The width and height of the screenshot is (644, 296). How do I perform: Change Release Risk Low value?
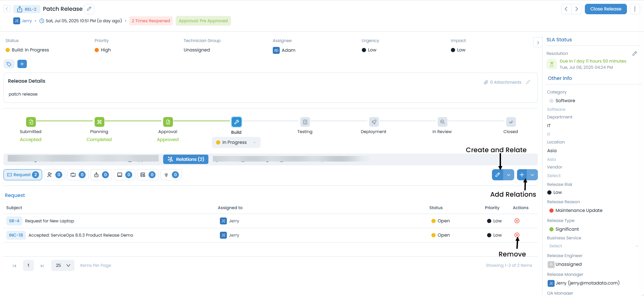tap(555, 192)
